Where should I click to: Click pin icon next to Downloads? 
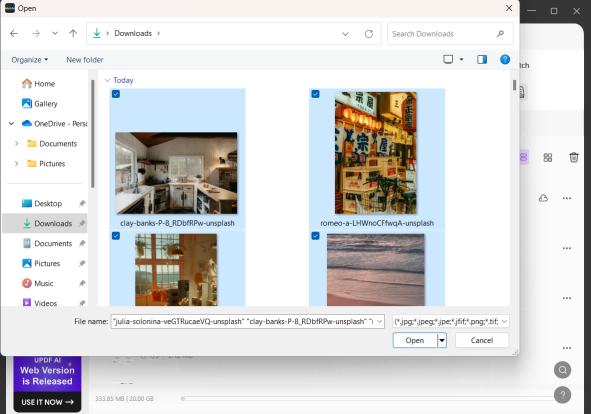pos(82,224)
